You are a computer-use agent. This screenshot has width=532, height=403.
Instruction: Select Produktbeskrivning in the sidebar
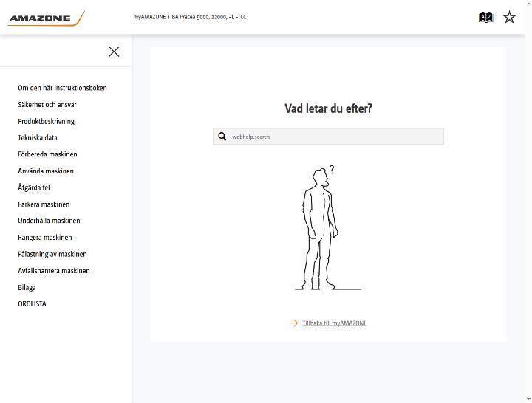click(x=46, y=121)
